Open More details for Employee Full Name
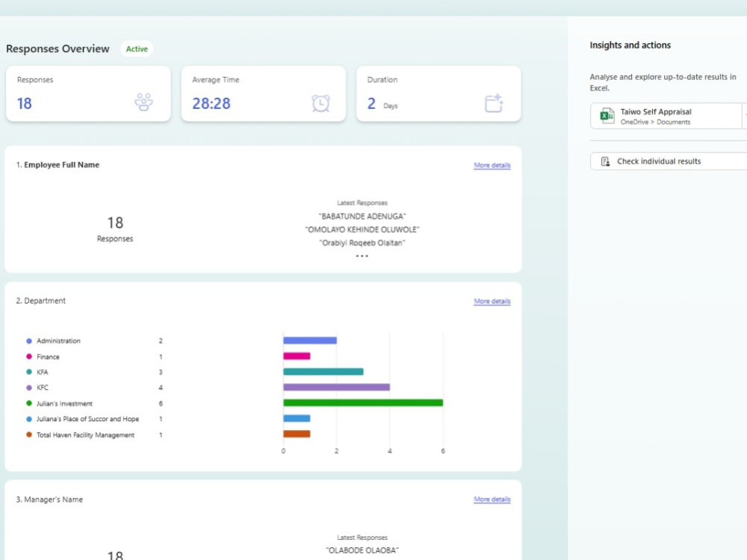Screen dimensions: 747x560 pyautogui.click(x=492, y=165)
